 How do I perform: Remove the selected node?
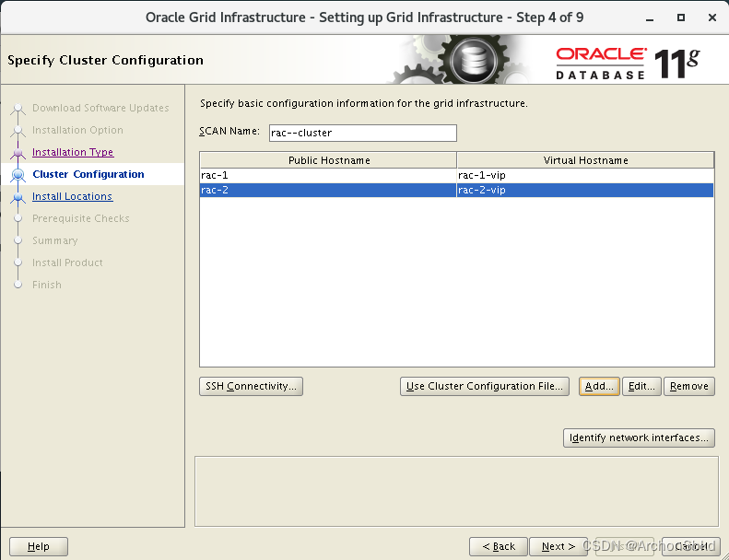[689, 386]
